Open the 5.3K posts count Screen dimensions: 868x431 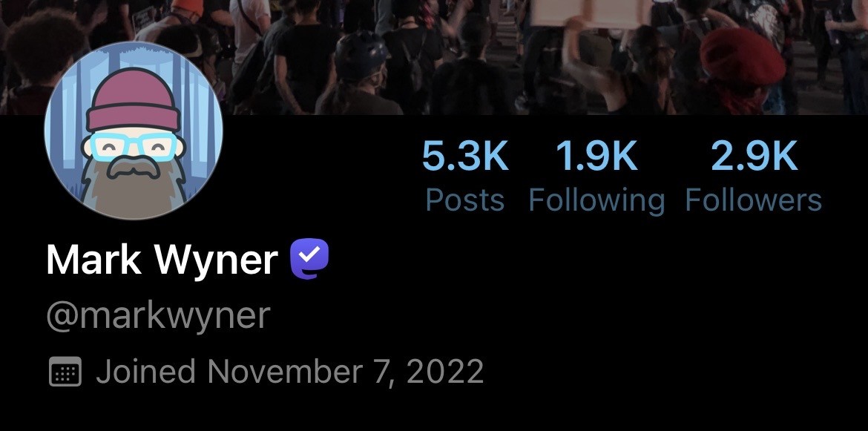point(465,157)
